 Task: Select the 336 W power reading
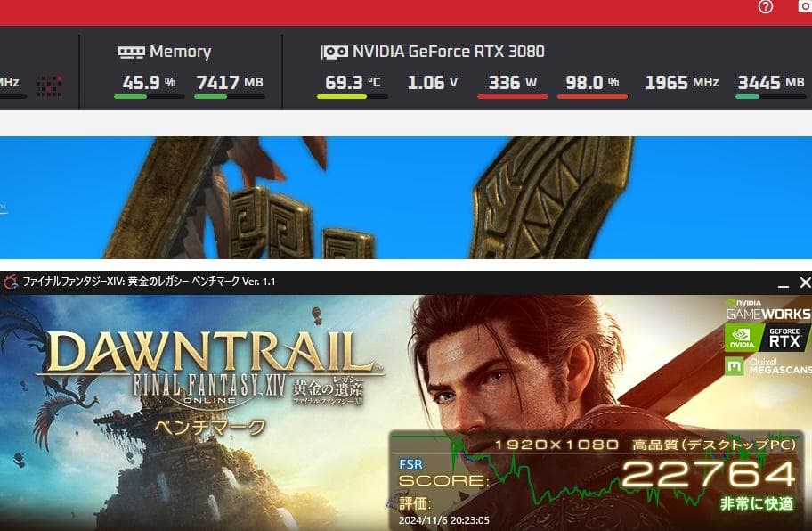coord(513,82)
